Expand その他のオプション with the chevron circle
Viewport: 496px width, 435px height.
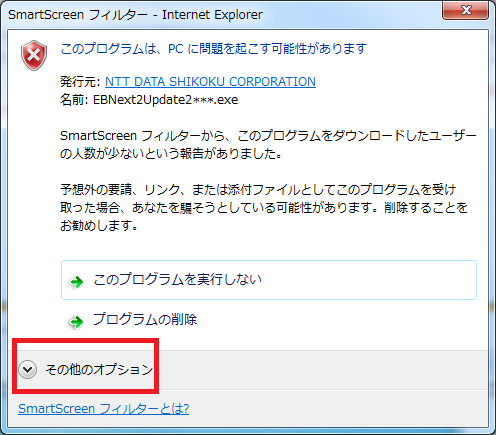coord(27,369)
